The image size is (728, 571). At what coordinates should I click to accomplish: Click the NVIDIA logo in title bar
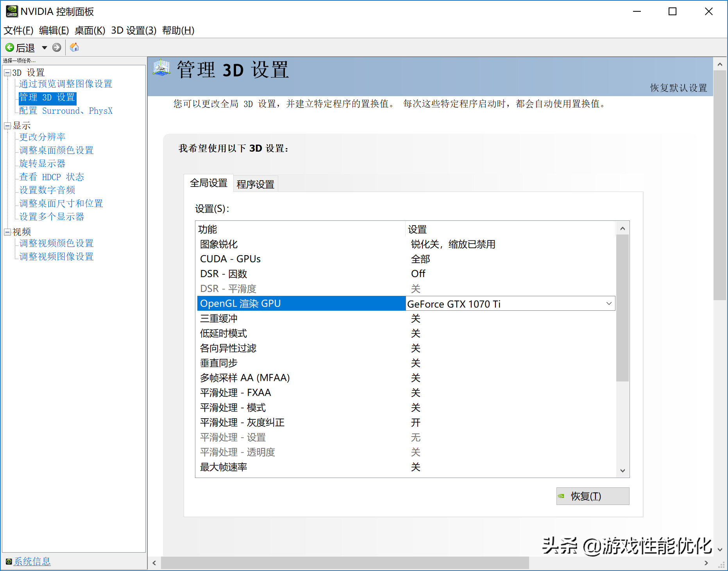tap(11, 11)
